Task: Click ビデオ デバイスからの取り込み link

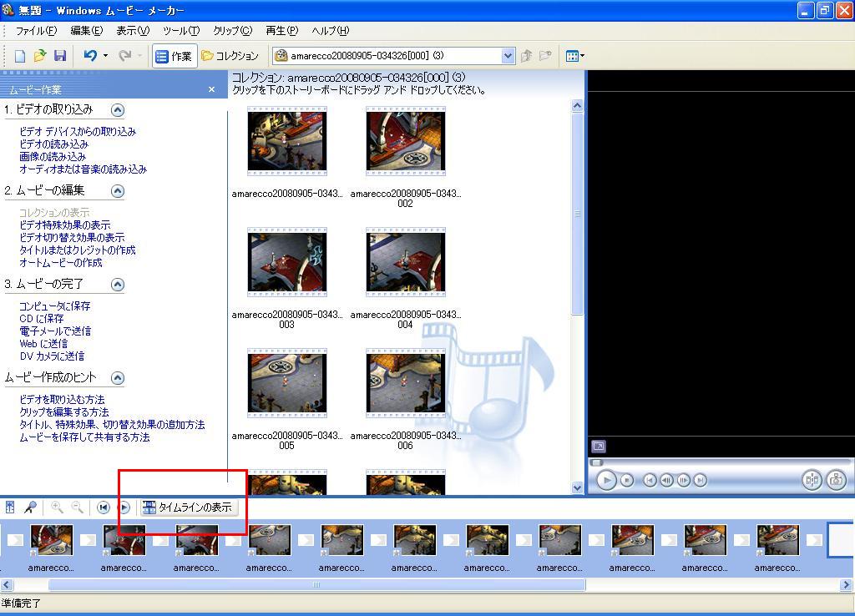Action: coord(78,131)
